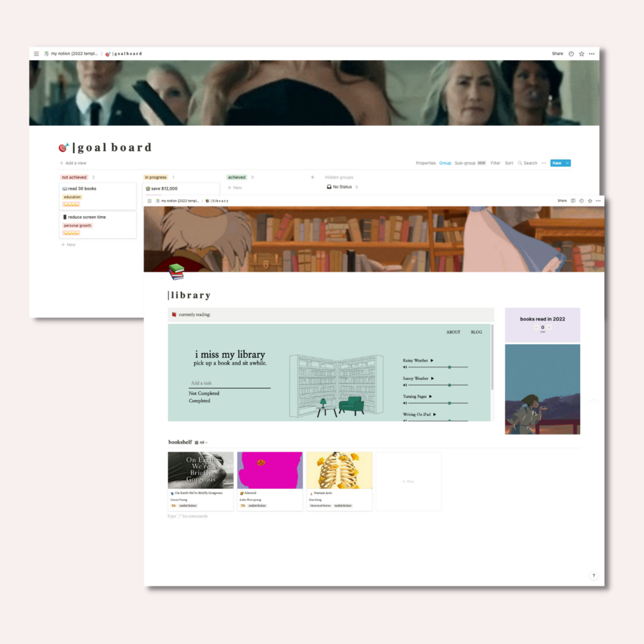Click 'personal growth' tag on goal card
Image resolution: width=644 pixels, height=644 pixels.
coord(77,226)
